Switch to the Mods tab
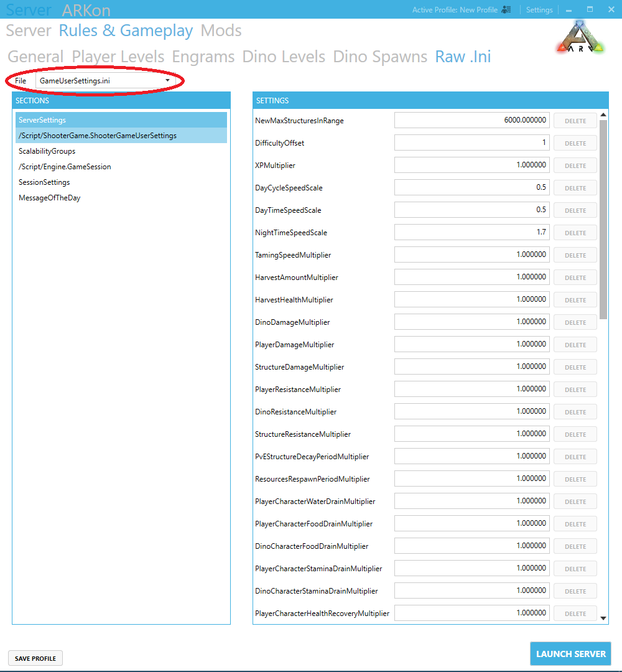Viewport: 622px width, 672px height. tap(221, 30)
